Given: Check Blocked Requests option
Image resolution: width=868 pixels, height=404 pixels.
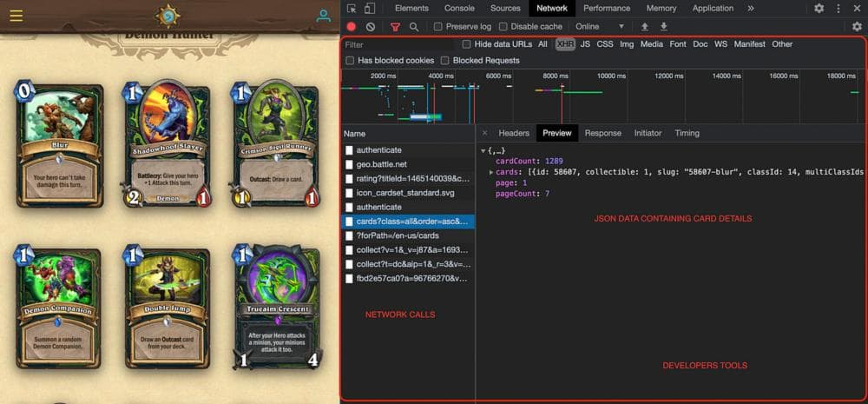Looking at the screenshot, I should coord(445,61).
